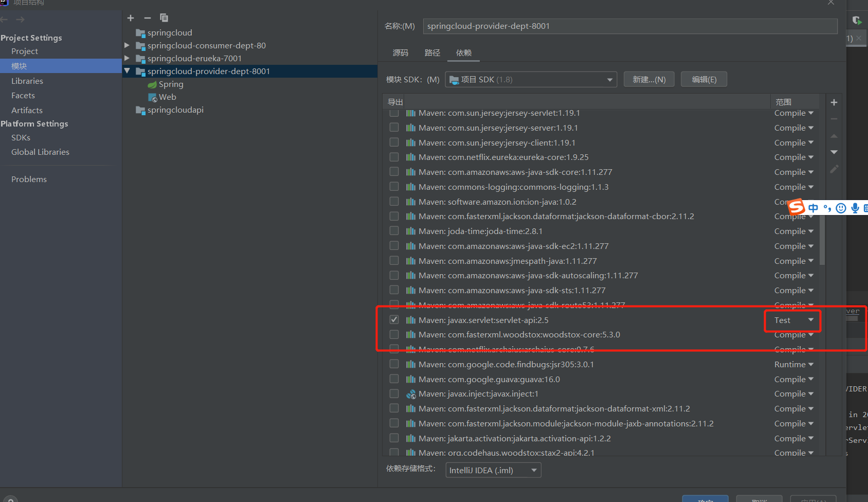Expand springcloud-consumer-dept-80 module
The height and width of the screenshot is (502, 868).
coord(127,45)
